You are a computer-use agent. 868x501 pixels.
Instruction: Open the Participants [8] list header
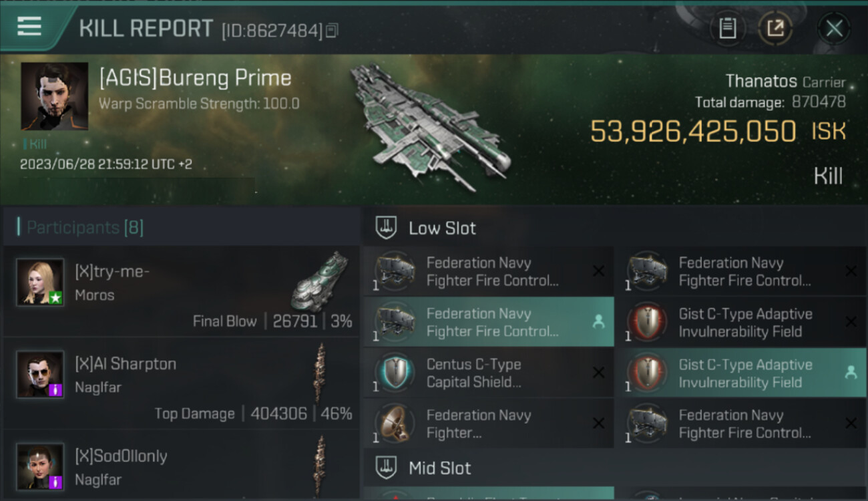85,228
